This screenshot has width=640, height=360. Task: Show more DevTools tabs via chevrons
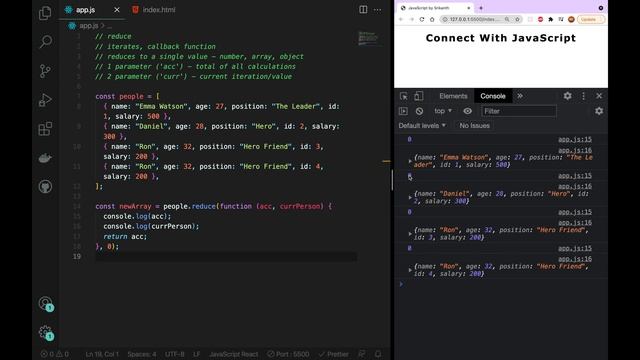(520, 96)
